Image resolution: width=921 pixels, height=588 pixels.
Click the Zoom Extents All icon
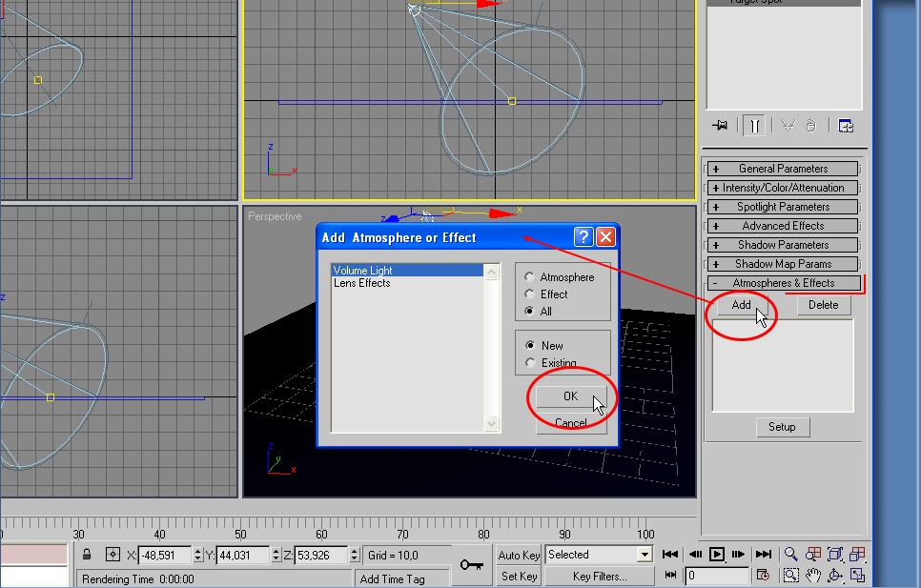click(x=857, y=554)
